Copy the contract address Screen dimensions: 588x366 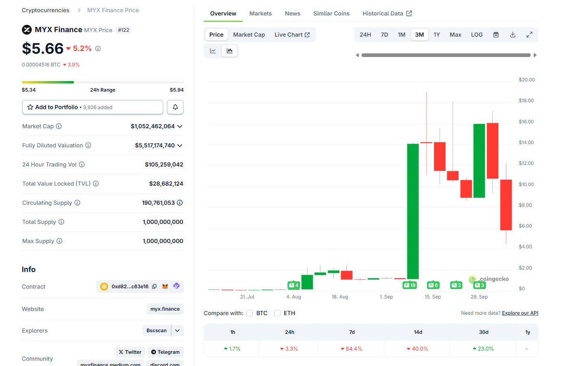[x=155, y=287]
